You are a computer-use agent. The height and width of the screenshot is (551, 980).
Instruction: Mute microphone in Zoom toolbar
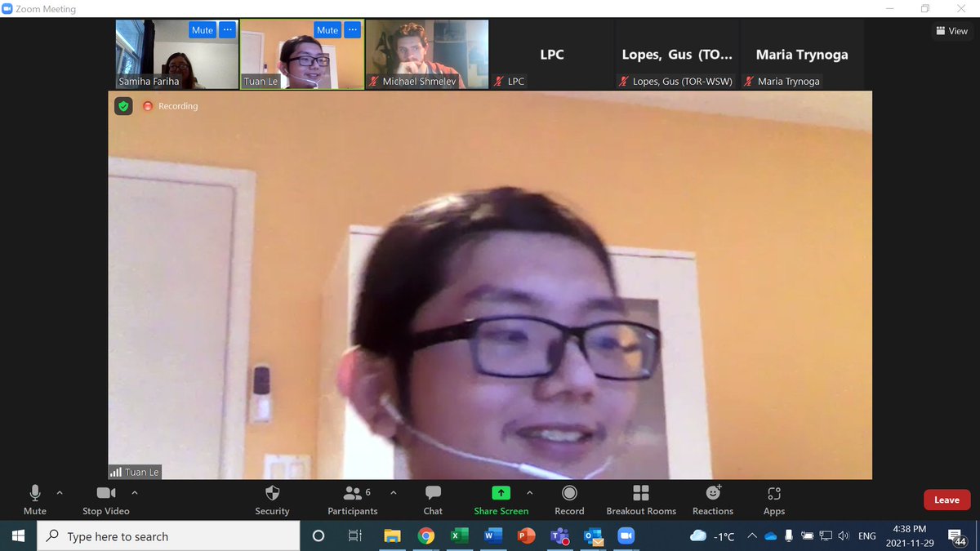click(35, 500)
